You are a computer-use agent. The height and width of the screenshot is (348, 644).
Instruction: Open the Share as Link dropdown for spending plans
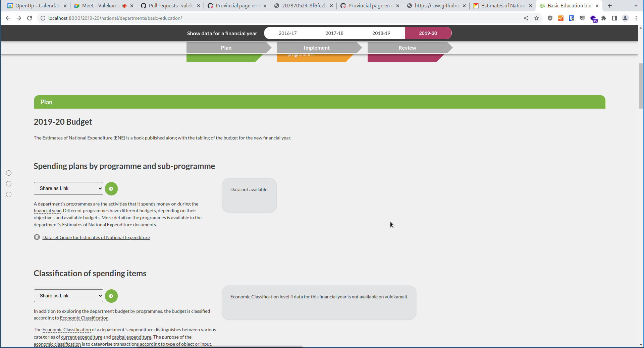coord(68,188)
